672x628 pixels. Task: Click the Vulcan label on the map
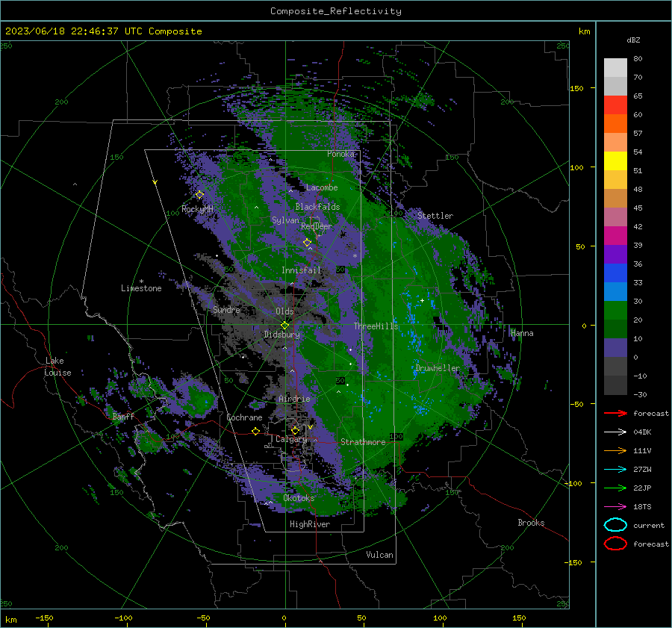[x=379, y=555]
